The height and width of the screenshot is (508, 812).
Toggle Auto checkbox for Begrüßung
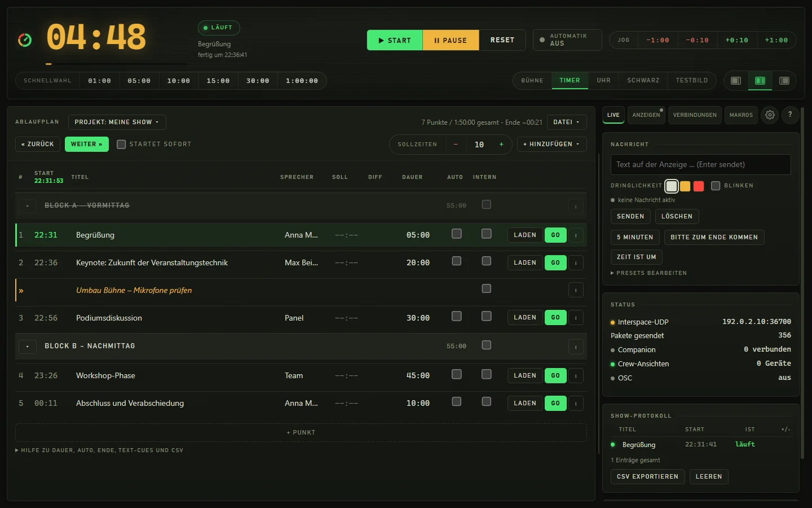click(x=457, y=234)
